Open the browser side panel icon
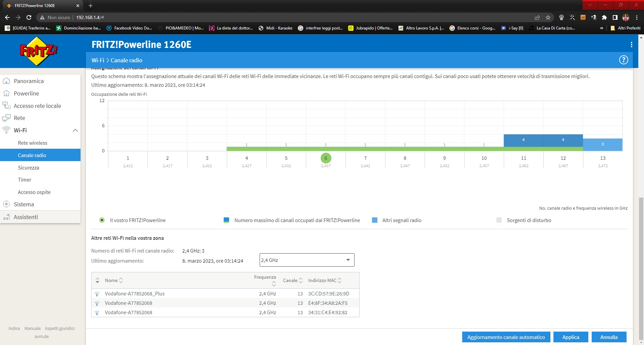 pos(615,17)
